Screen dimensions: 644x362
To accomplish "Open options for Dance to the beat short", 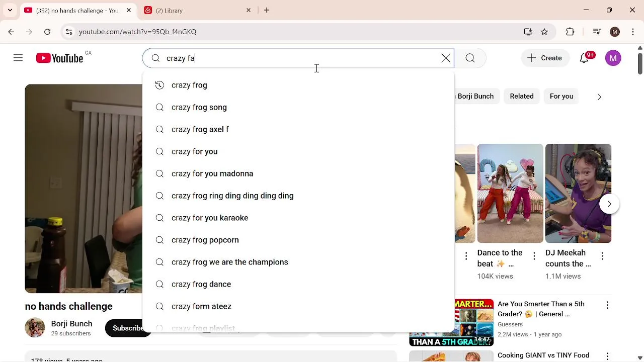I will tap(534, 256).
